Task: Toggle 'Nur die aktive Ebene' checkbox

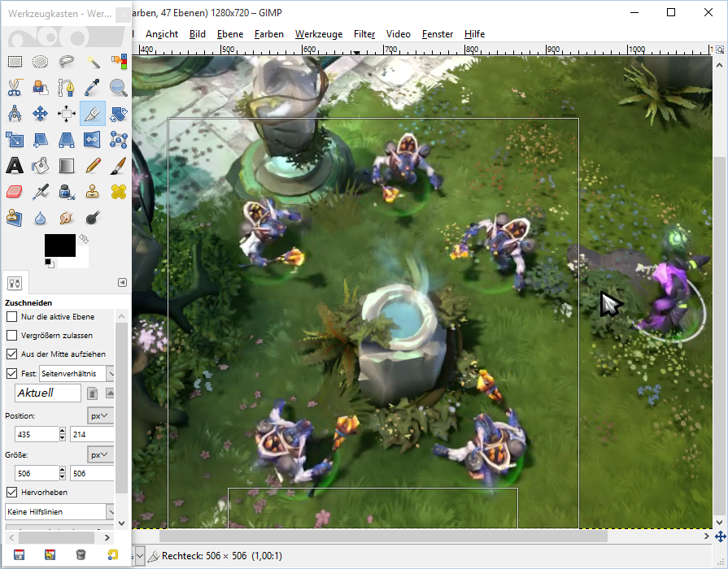Action: 11,316
